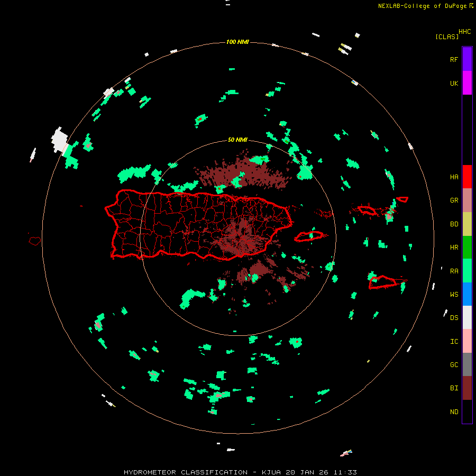The width and height of the screenshot is (476, 476).
Task: Click the UK magenta legend swatch
Action: [467, 83]
